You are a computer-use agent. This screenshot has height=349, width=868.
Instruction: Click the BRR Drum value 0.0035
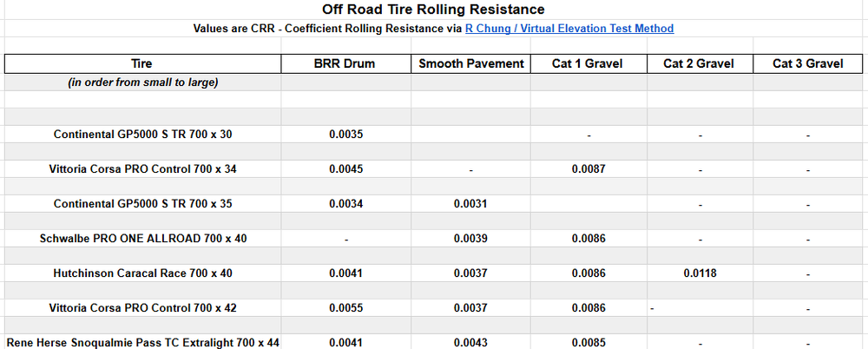coord(346,134)
